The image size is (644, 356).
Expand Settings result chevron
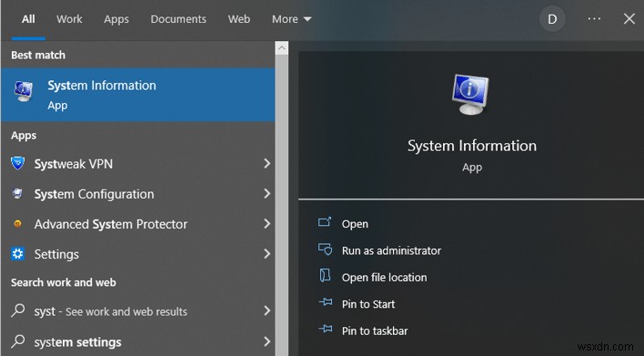click(x=267, y=254)
